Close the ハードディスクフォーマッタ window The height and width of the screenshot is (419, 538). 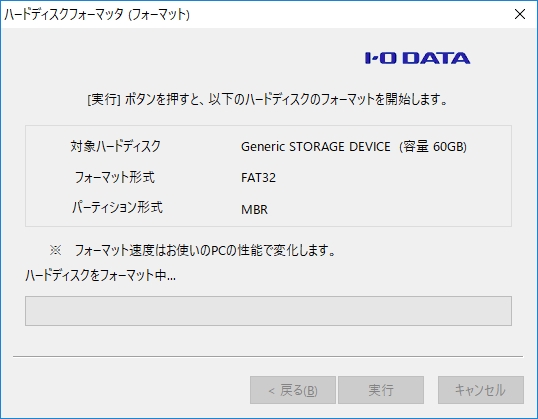click(520, 14)
